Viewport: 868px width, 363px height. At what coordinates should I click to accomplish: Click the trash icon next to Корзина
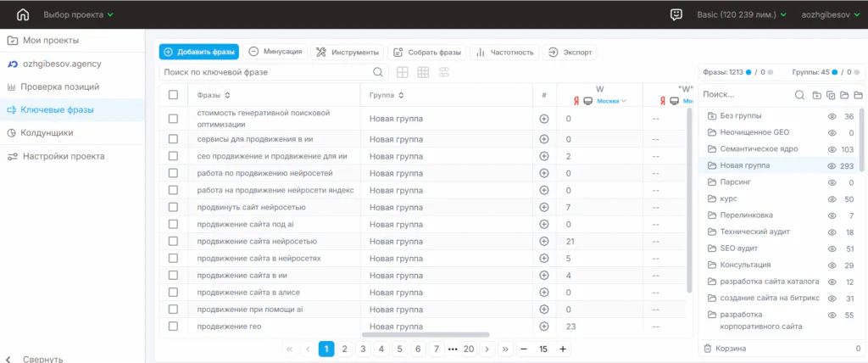(x=707, y=349)
